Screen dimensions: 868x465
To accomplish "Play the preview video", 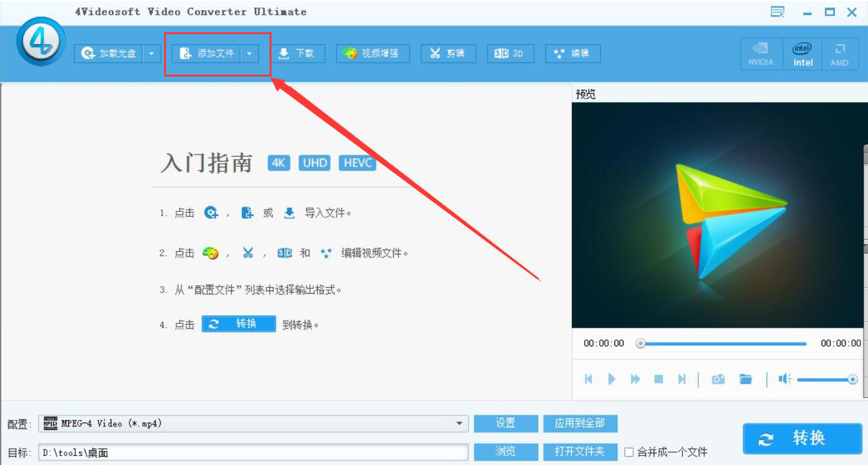I will click(612, 379).
